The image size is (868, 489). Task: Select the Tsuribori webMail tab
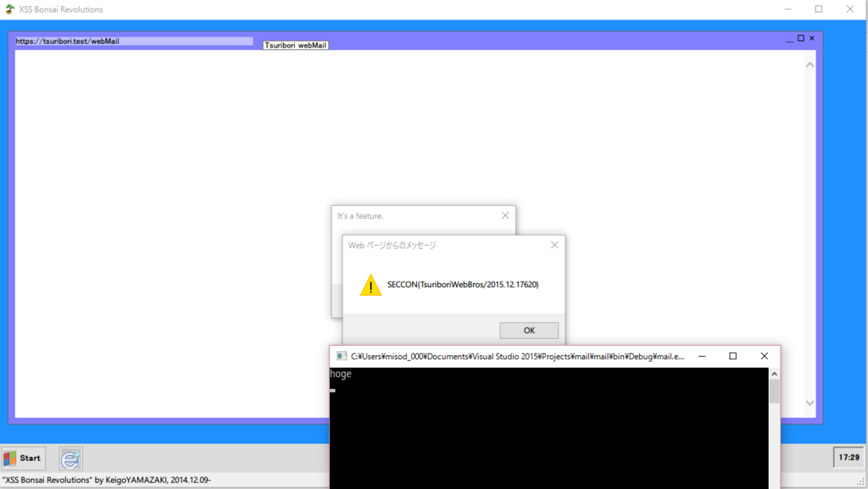click(296, 46)
